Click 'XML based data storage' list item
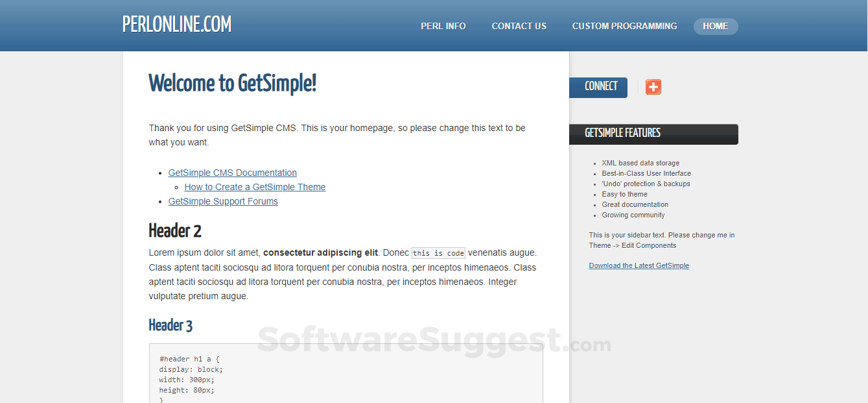 tap(640, 163)
